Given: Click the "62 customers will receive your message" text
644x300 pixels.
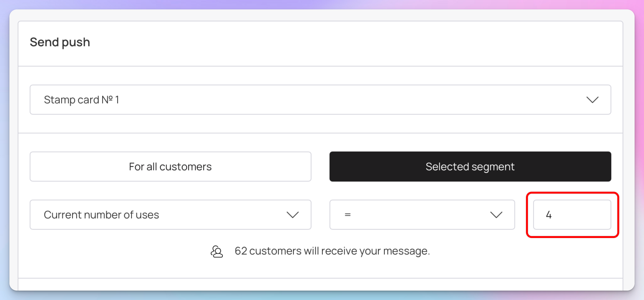Looking at the screenshot, I should (332, 251).
